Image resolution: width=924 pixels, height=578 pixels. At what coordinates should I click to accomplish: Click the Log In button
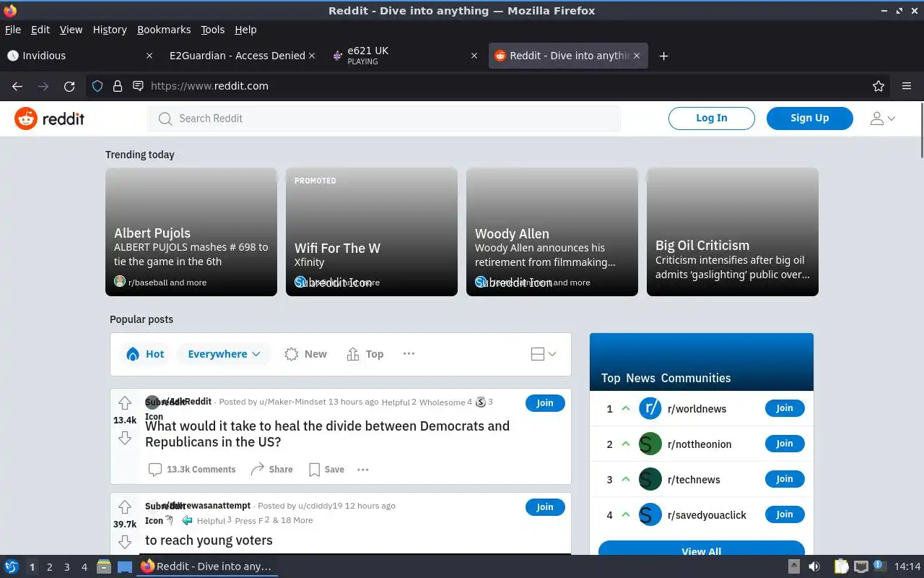[712, 118]
